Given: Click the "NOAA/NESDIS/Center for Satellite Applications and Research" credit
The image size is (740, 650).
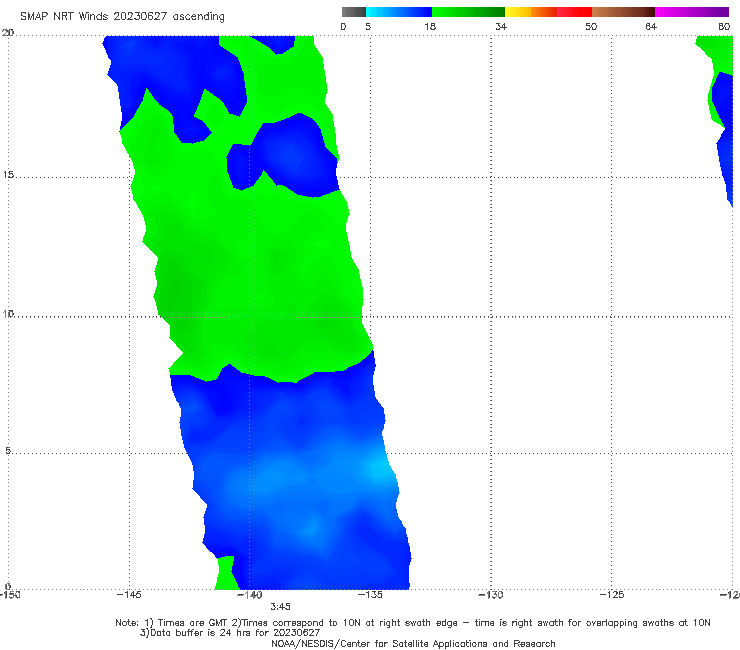Looking at the screenshot, I should coord(413,643).
